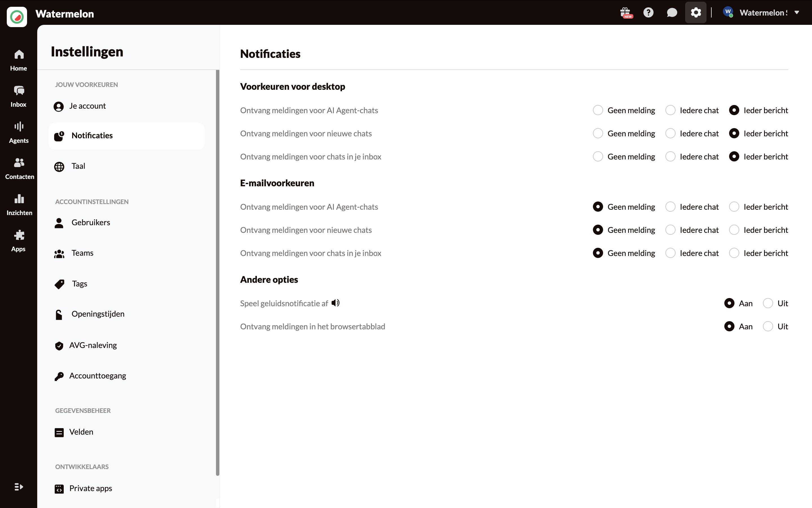Image resolution: width=812 pixels, height=508 pixels.
Task: Click the Watermelon logo icon
Action: 17,16
